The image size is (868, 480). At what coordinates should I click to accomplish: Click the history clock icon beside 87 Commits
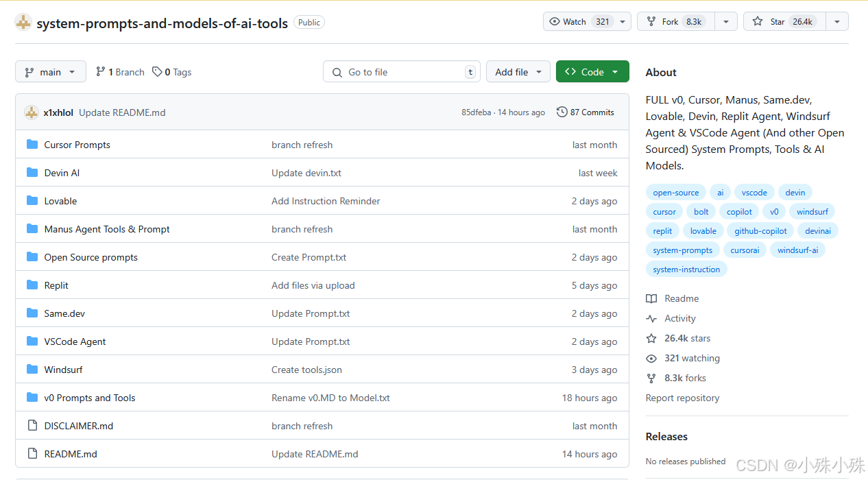tap(562, 112)
